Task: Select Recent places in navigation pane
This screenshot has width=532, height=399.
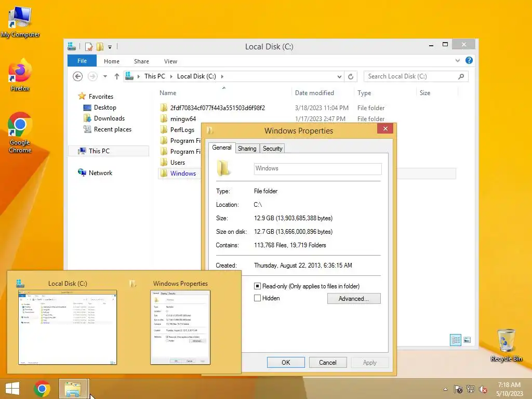Action: point(108,129)
